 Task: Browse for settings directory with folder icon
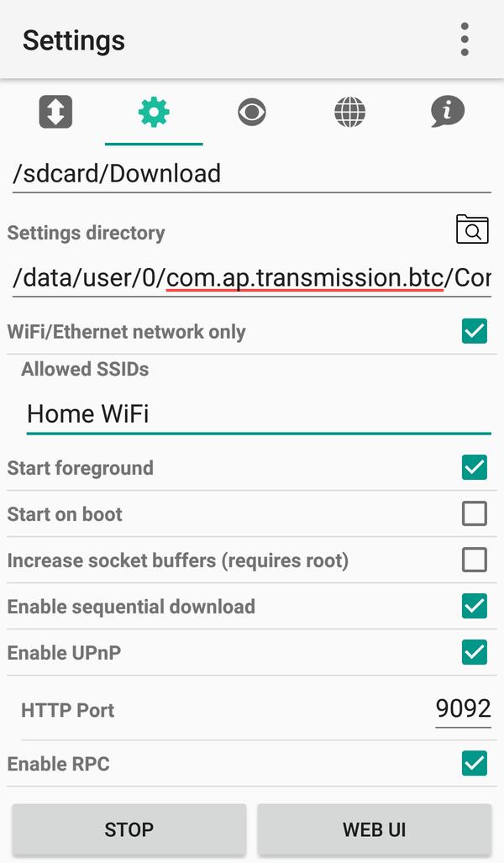473,229
